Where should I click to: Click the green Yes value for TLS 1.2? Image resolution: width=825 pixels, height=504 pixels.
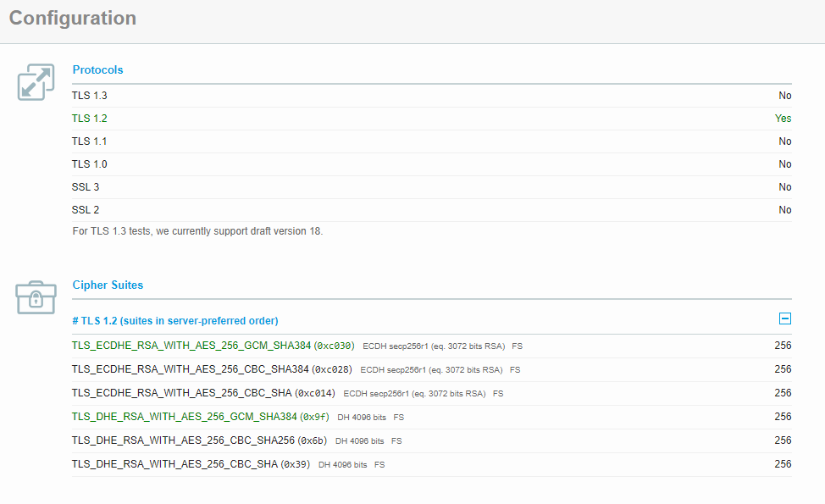click(783, 119)
